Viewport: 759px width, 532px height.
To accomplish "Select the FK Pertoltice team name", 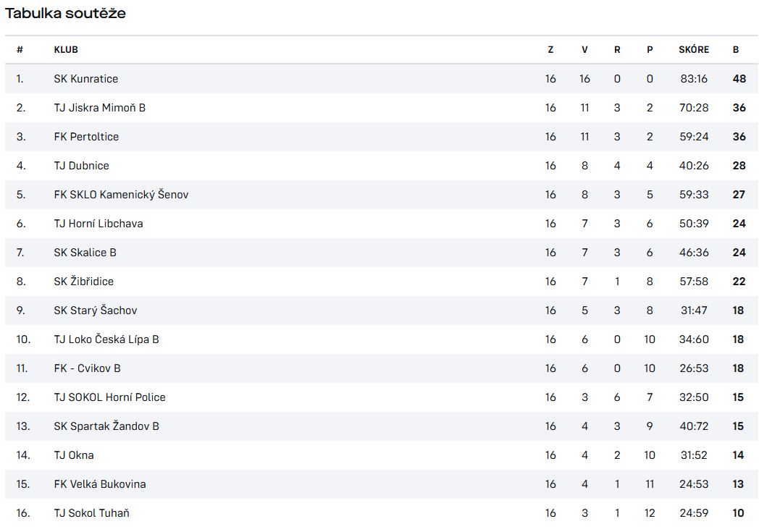I will point(86,137).
